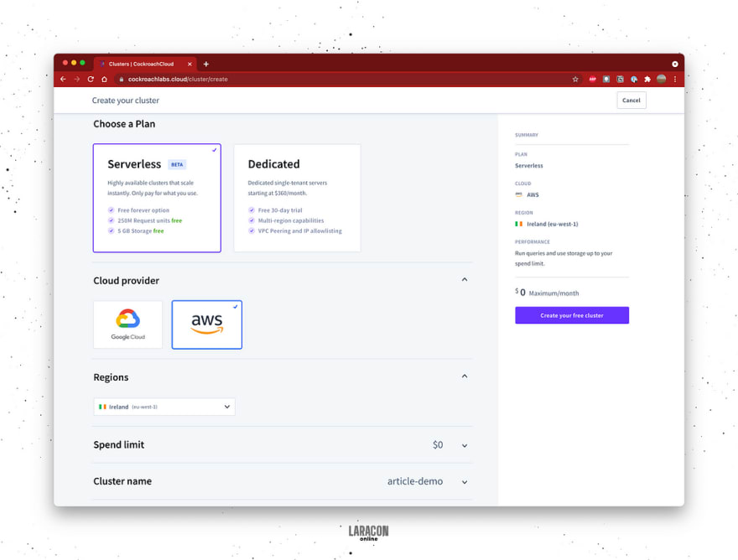Screen dimensions: 738x560
Task: Click the Chrome tab search icon at top right
Action: [674, 64]
